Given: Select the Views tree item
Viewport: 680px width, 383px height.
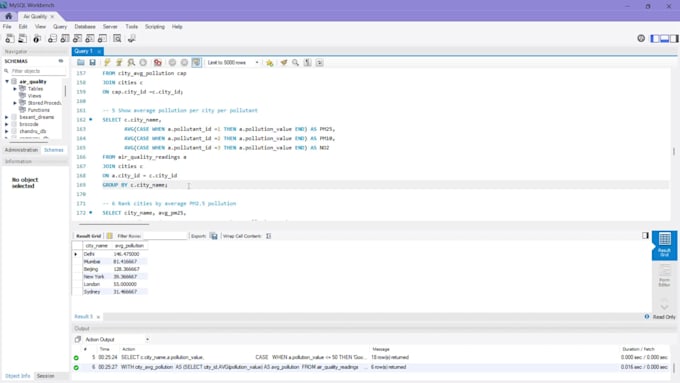Looking at the screenshot, I should click(34, 96).
